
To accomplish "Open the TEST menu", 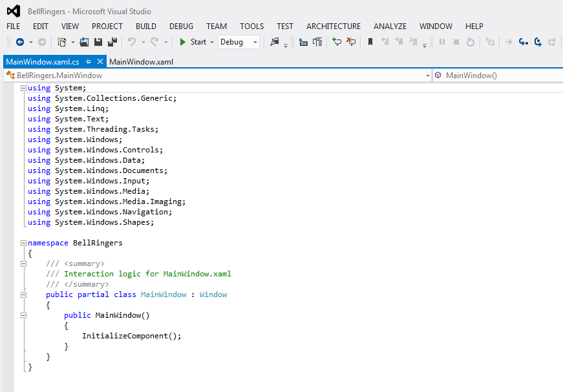I will (284, 26).
